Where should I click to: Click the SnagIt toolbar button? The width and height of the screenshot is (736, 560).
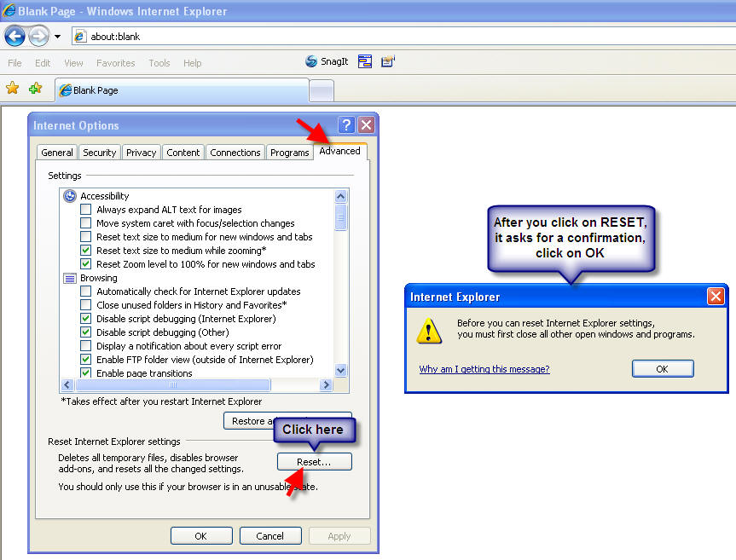click(x=327, y=61)
